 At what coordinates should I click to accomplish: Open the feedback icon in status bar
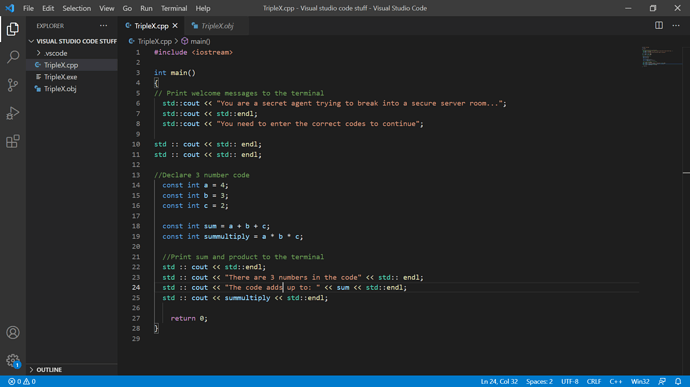662,381
